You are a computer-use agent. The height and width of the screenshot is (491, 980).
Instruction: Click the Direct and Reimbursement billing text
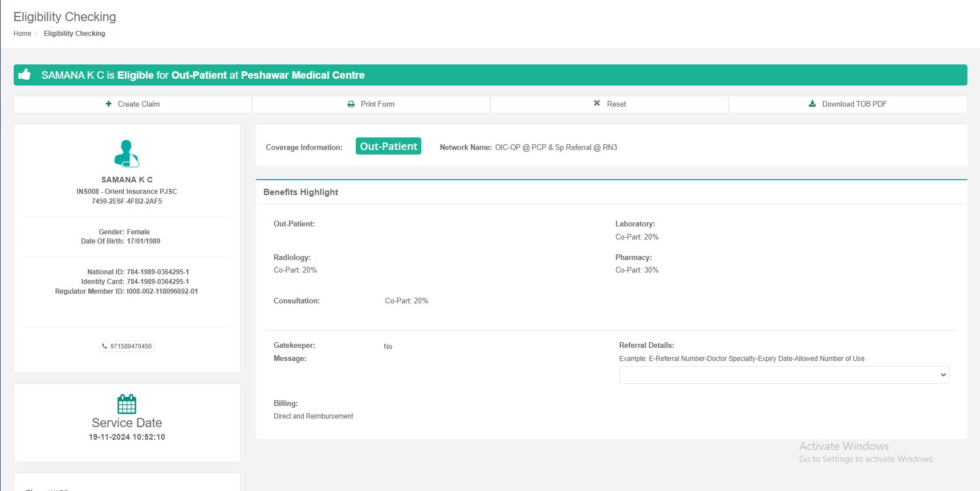[313, 416]
